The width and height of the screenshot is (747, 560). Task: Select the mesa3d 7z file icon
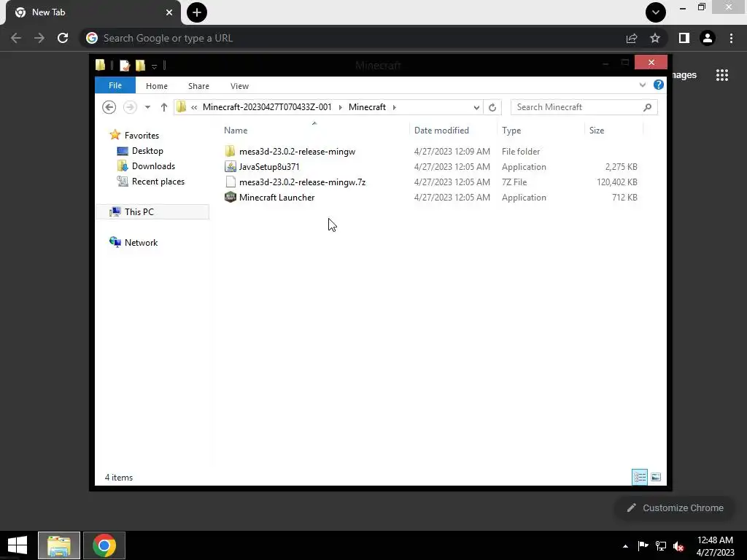point(230,182)
